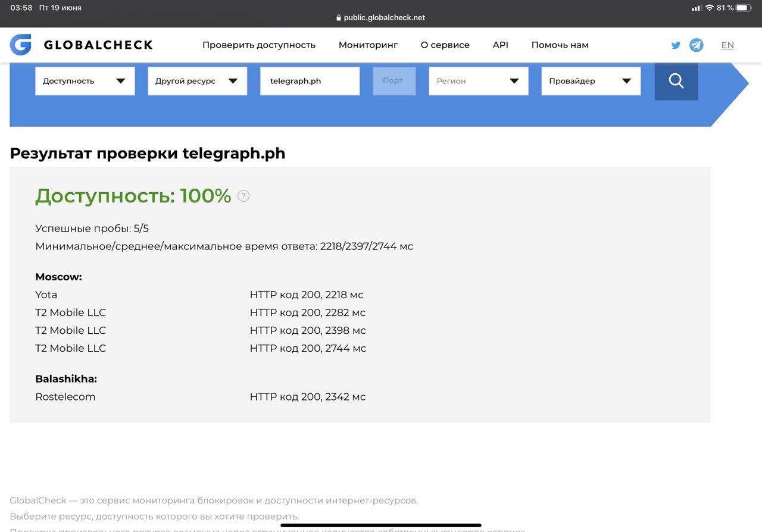
Task: Open the Доступность dropdown
Action: pos(85,81)
